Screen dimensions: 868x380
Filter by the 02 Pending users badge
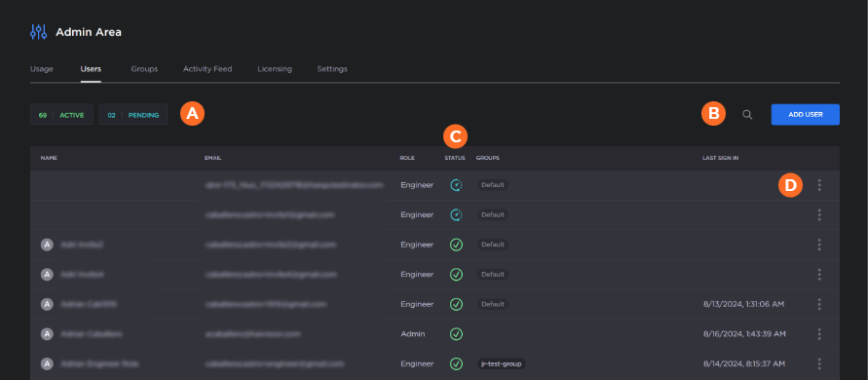132,115
